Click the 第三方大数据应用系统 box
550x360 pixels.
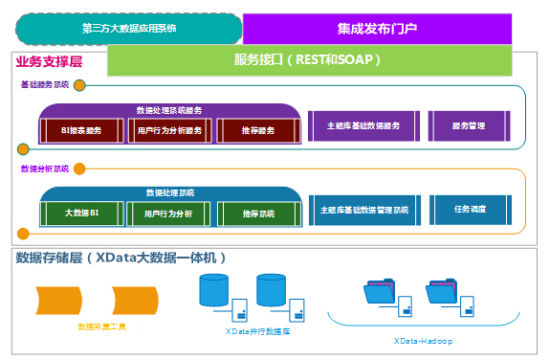pos(129,29)
